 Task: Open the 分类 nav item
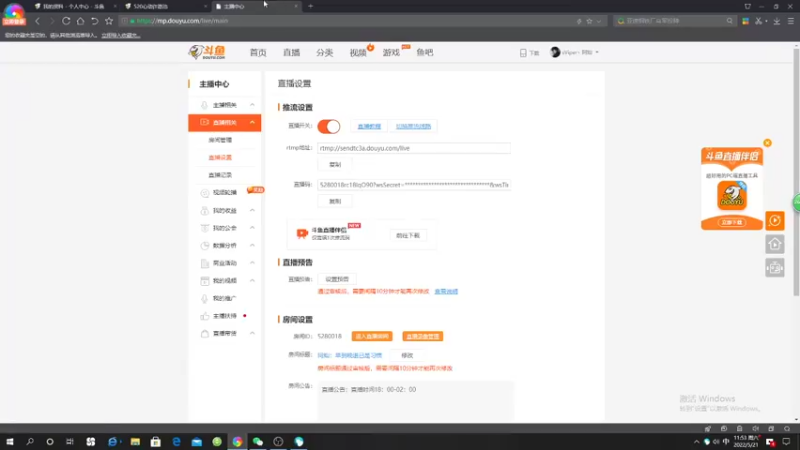click(324, 53)
